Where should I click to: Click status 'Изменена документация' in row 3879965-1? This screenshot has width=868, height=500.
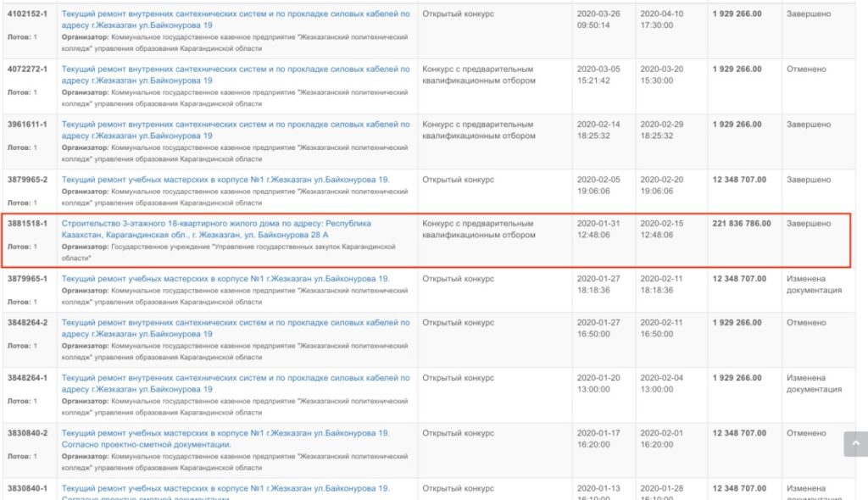click(x=815, y=284)
